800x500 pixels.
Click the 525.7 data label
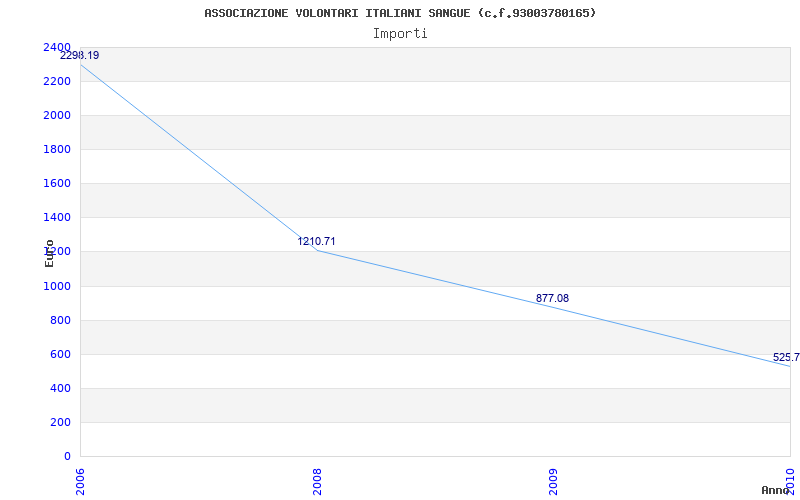786,357
